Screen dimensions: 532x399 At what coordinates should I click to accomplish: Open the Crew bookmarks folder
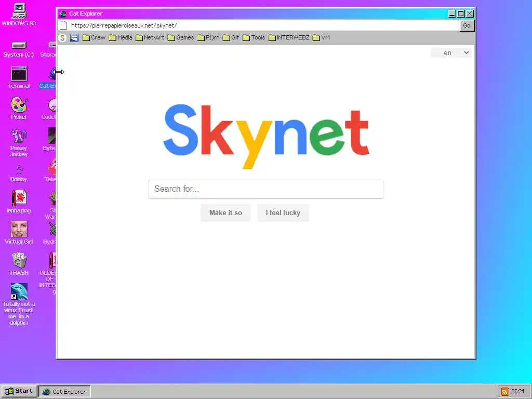coord(94,37)
